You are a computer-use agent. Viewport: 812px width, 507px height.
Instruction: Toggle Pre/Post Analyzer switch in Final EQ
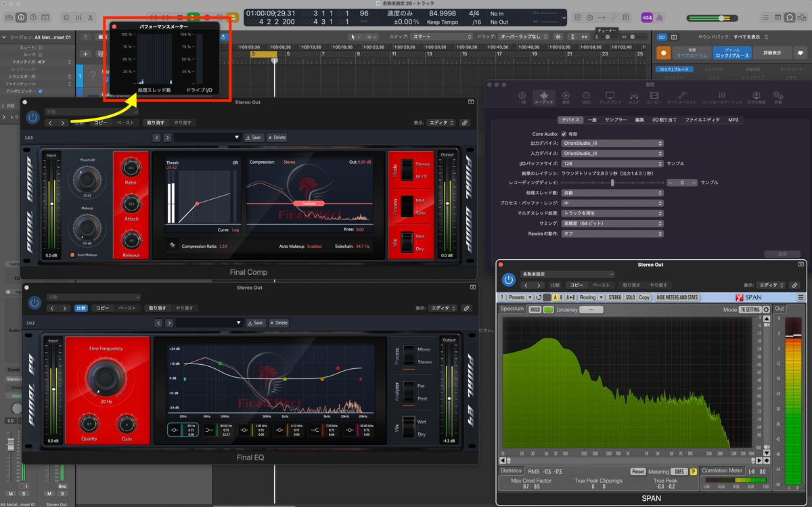click(x=409, y=392)
